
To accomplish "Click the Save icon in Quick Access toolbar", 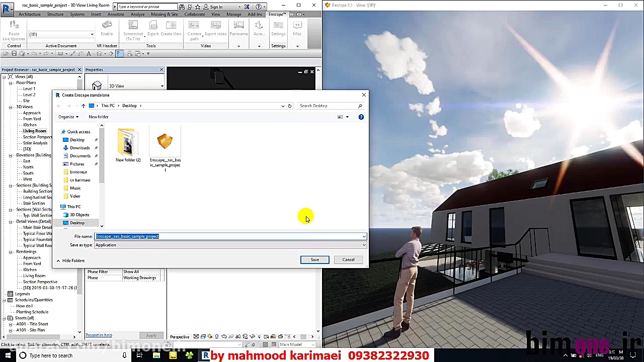I will [x=14, y=54].
